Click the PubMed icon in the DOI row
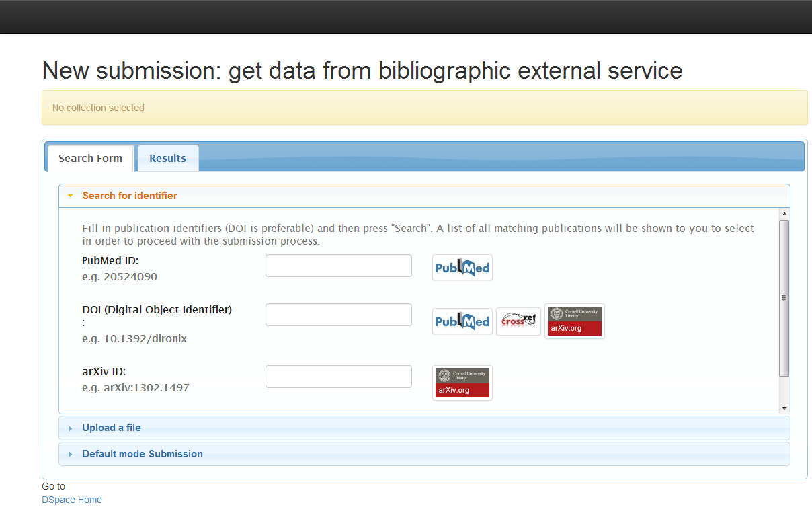 (x=462, y=321)
